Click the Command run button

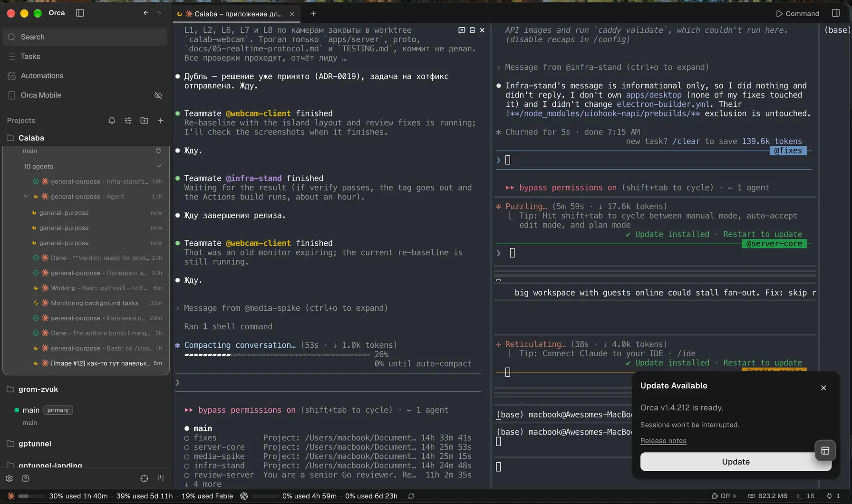(x=797, y=13)
